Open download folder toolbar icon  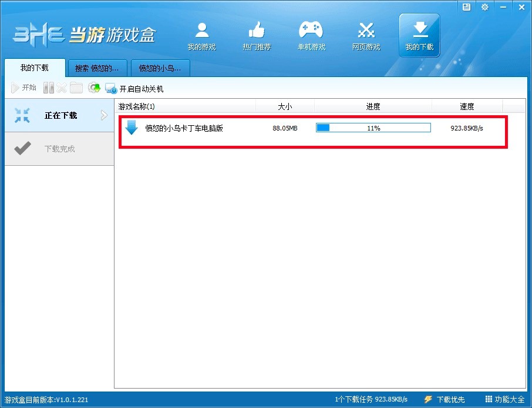(76, 88)
